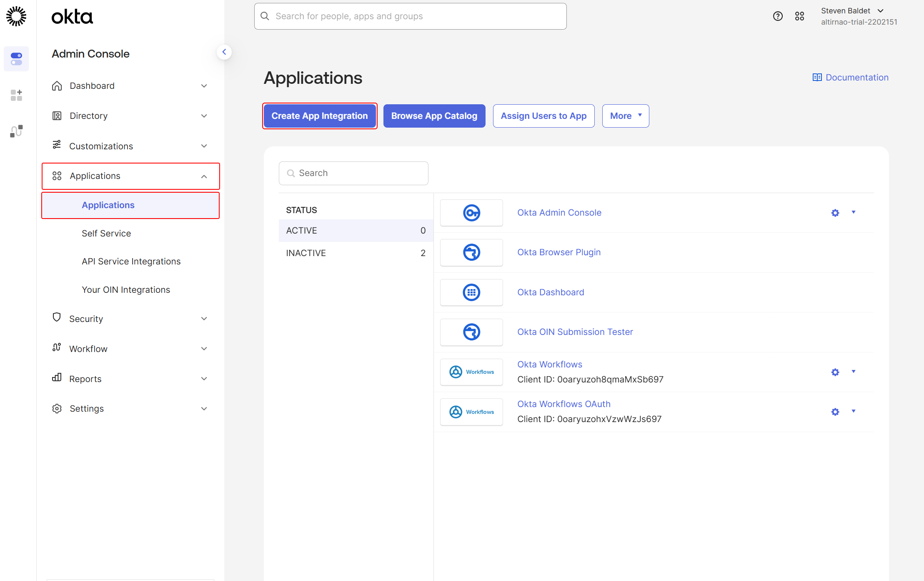Image resolution: width=924 pixels, height=581 pixels.
Task: Open the Okta Browser Plugin link
Action: (559, 252)
